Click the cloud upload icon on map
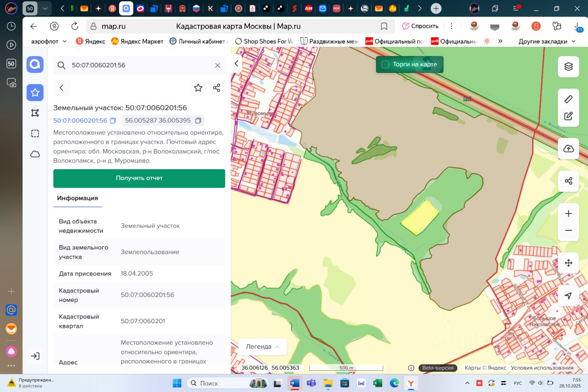 coord(568,148)
